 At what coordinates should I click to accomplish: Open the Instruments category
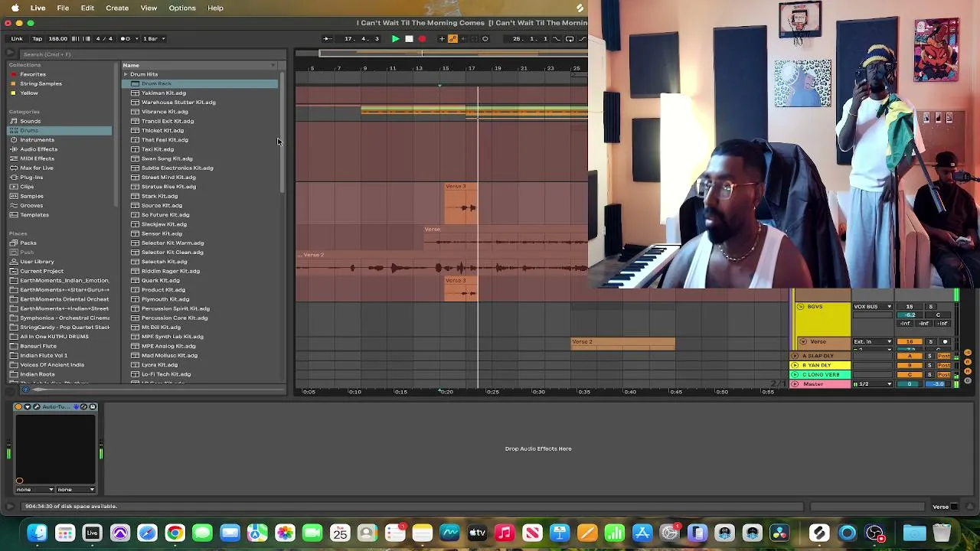coord(37,140)
